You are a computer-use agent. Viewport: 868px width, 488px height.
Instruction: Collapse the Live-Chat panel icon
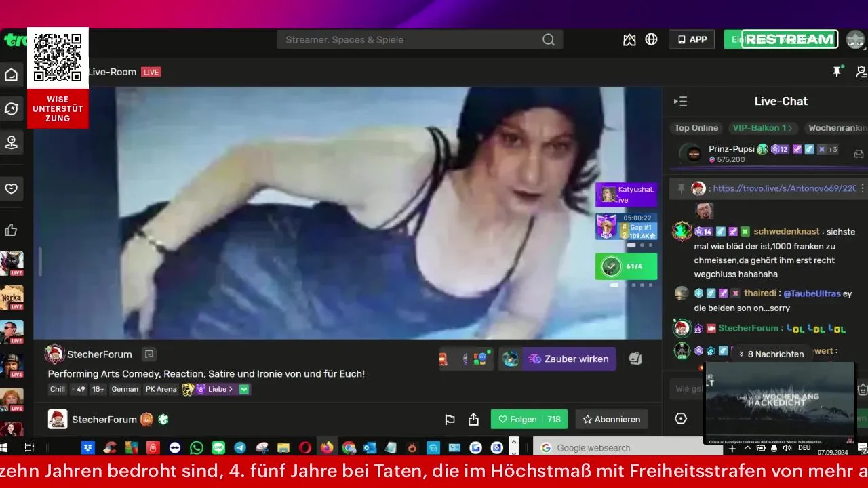[680, 102]
